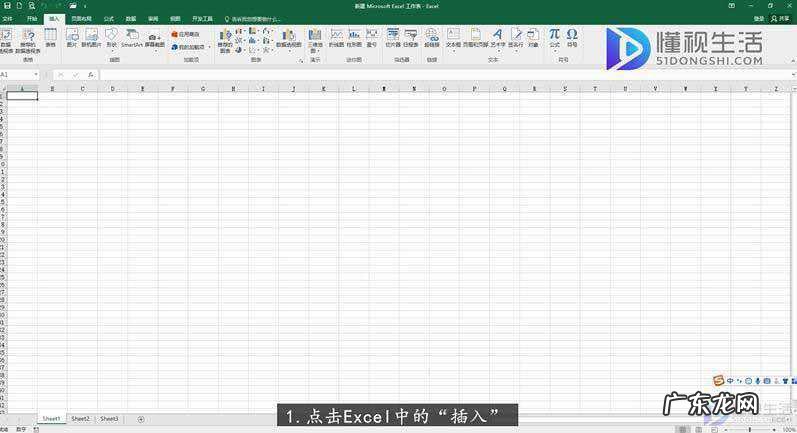Open the Shapes (形状) gallery
Screen dimensions: 797x433
111,39
